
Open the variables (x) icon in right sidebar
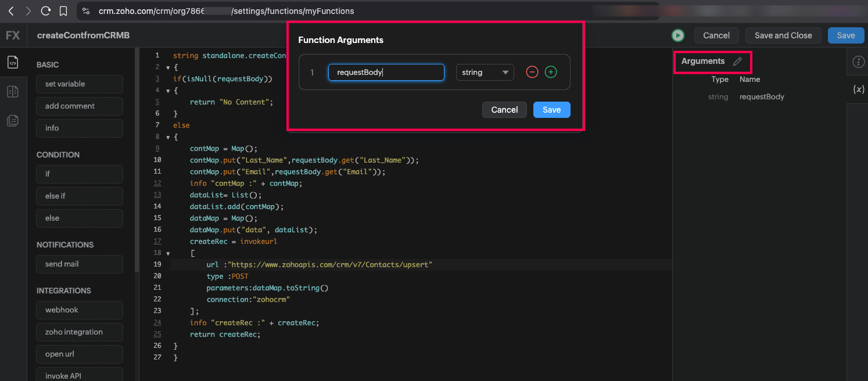coord(858,89)
